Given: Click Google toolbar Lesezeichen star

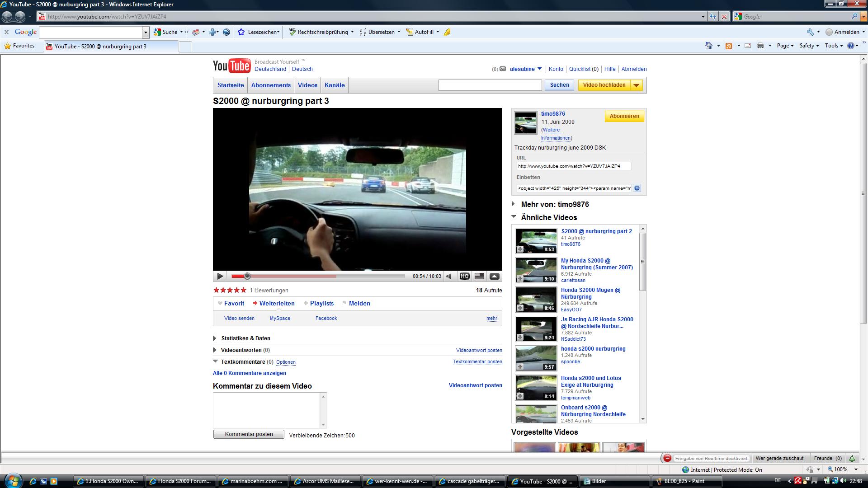Looking at the screenshot, I should click(x=241, y=32).
